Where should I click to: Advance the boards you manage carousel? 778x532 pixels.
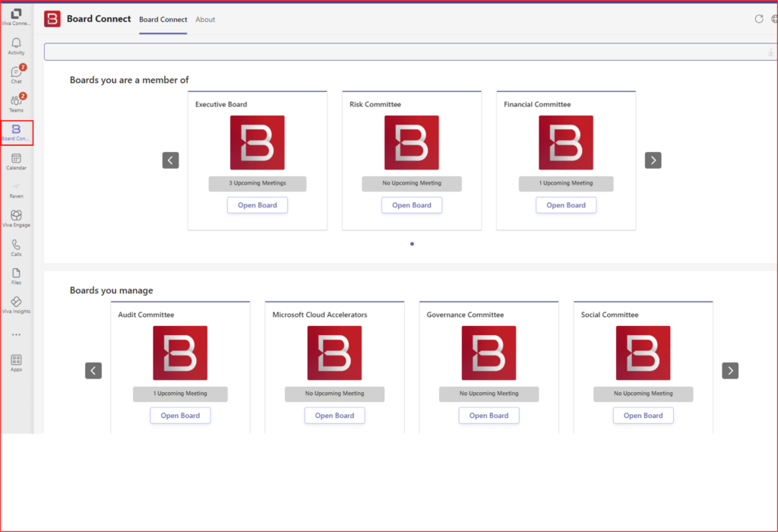[x=730, y=370]
